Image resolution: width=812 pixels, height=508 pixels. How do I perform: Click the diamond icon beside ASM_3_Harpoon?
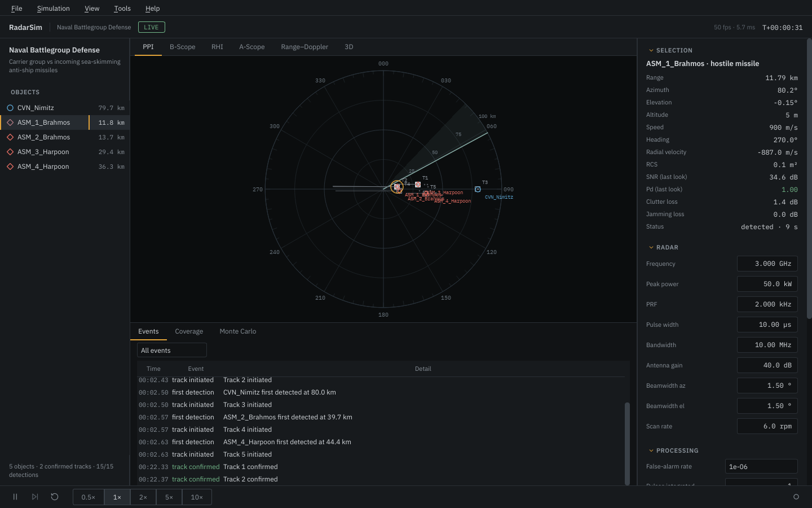10,152
